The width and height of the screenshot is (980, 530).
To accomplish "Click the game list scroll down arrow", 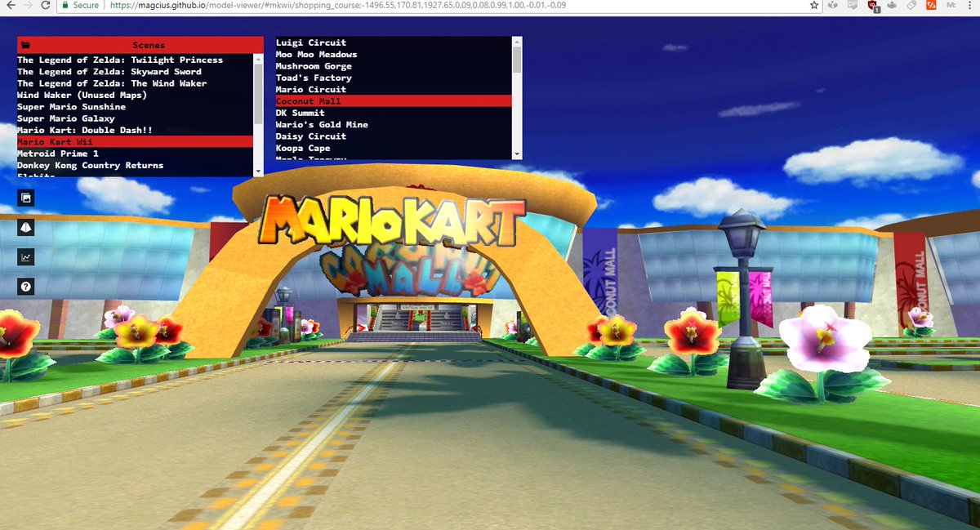I will [259, 171].
